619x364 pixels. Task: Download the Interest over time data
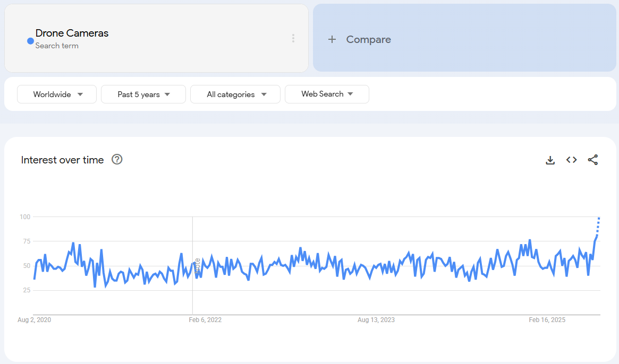point(550,160)
